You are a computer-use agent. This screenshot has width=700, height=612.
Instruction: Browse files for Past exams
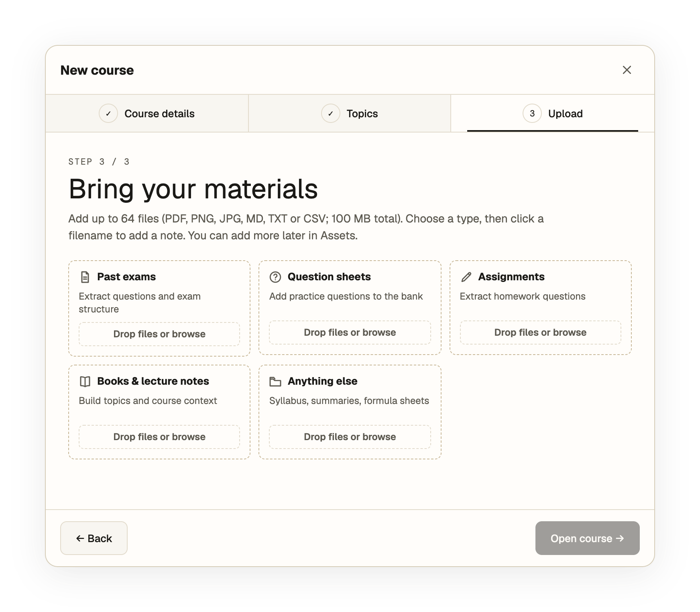[x=159, y=334]
